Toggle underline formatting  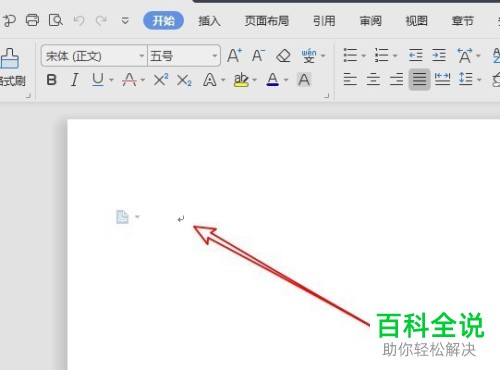[x=98, y=80]
